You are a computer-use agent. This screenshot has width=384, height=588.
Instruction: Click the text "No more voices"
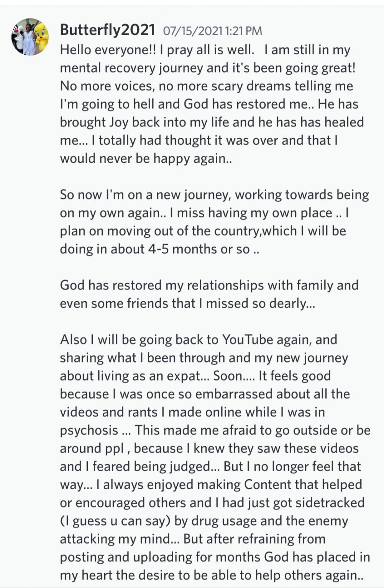[x=106, y=86]
